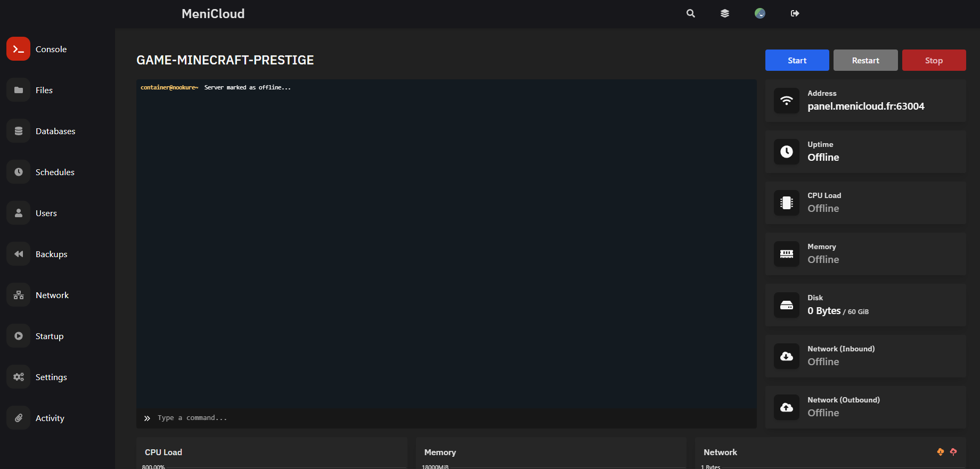
Task: Click the CPU Load chart heading
Action: (x=164, y=452)
